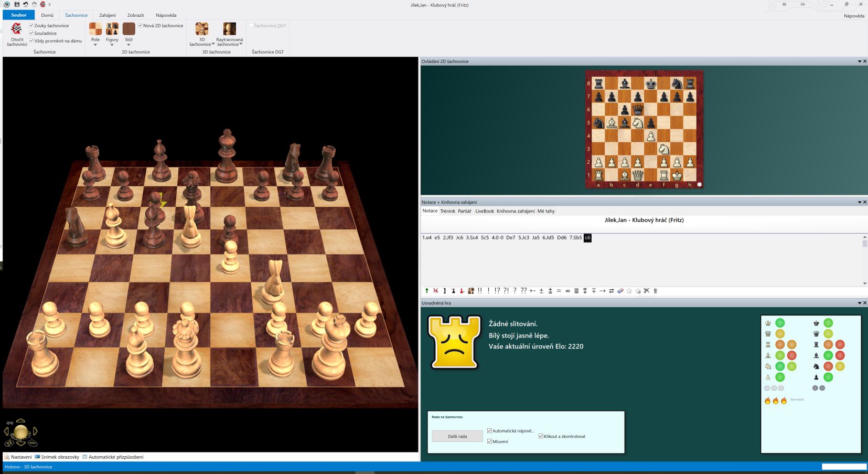Image resolution: width=868 pixels, height=474 pixels.
Task: Add the ∞ unclear position symbol
Action: [567, 291]
